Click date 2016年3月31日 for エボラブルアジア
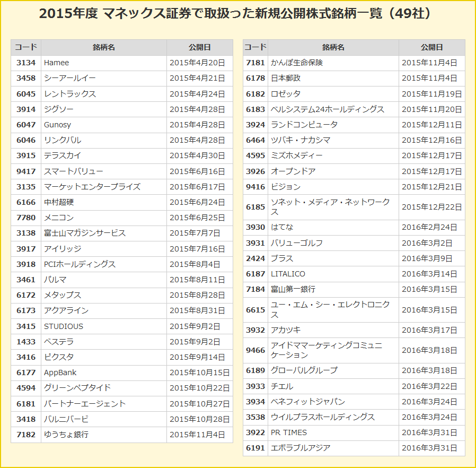Screen dimensions: 476x468 tap(429, 448)
